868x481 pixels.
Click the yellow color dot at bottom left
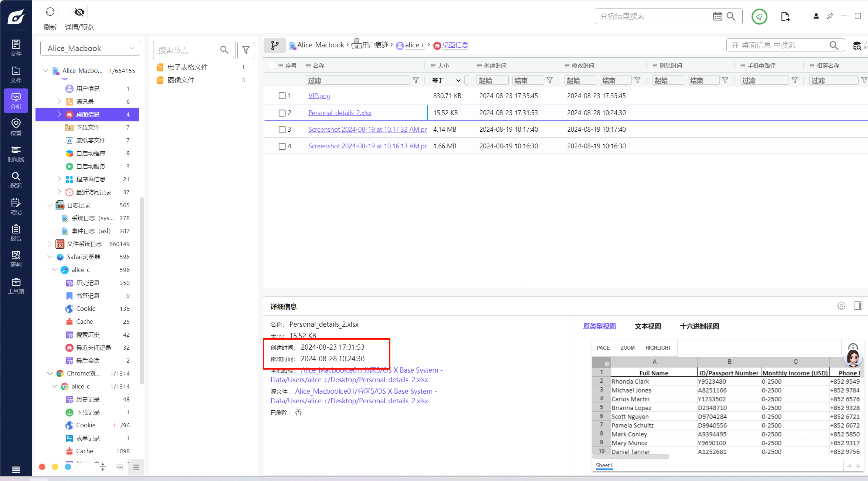coord(55,467)
